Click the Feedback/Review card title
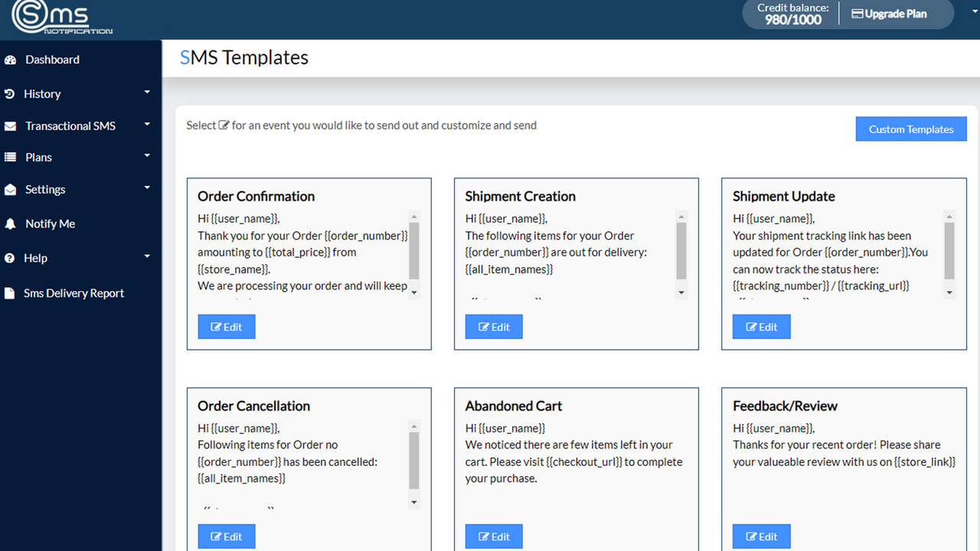The width and height of the screenshot is (980, 551). pyautogui.click(x=786, y=406)
